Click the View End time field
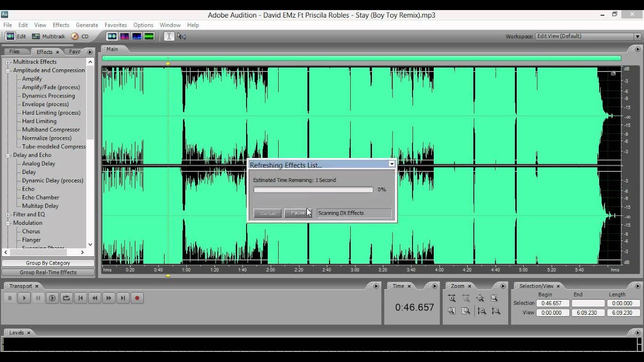644x362 pixels. tap(588, 312)
